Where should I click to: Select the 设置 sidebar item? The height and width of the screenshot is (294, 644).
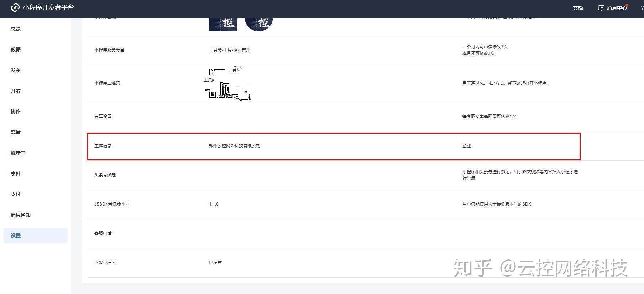coord(16,236)
